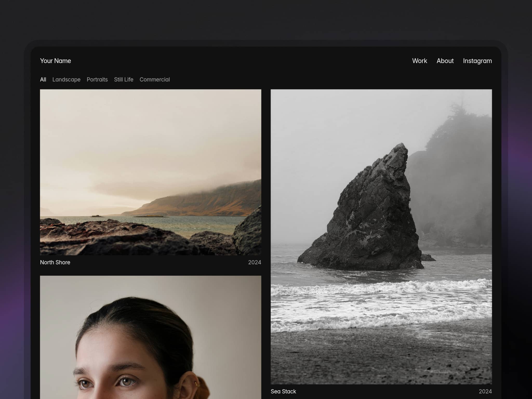
Task: Click the North Shore caption title
Action: (55, 262)
